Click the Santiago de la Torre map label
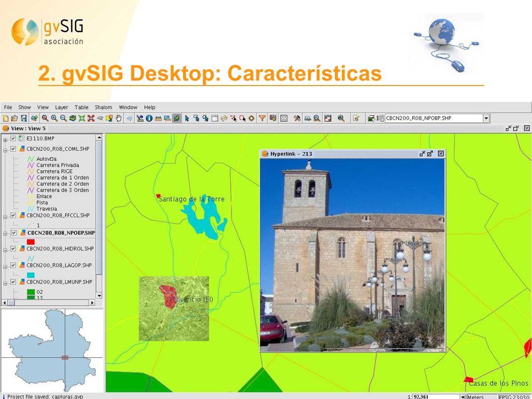532x399 pixels. 192,199
